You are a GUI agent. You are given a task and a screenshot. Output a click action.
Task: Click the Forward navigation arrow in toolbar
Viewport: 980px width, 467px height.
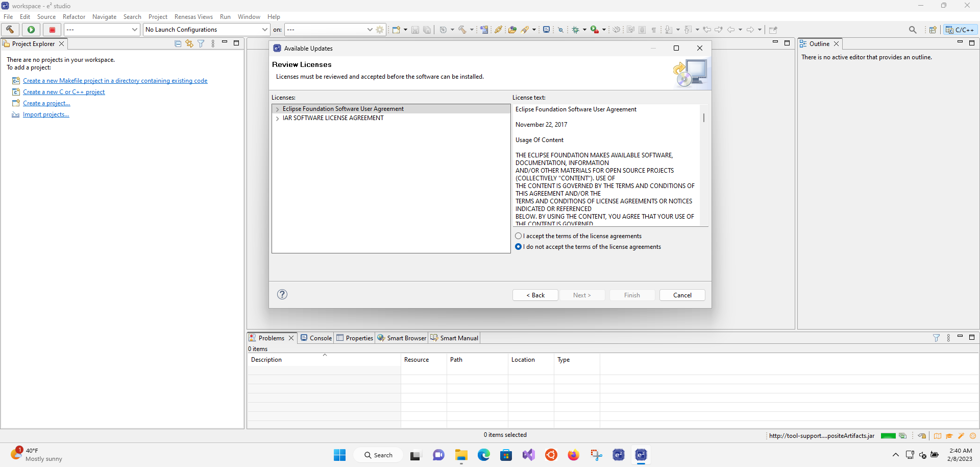pos(750,30)
